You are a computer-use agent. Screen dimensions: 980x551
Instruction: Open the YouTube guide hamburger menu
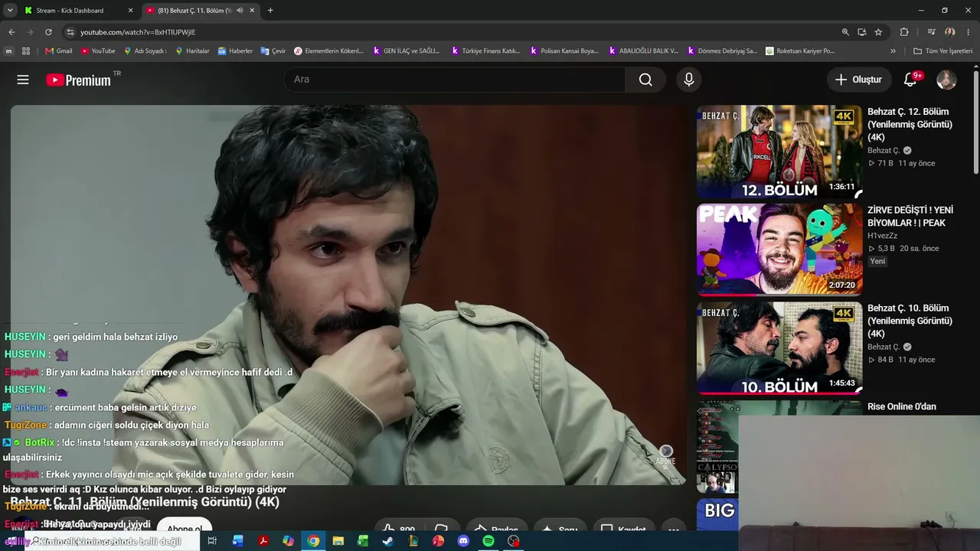[23, 80]
